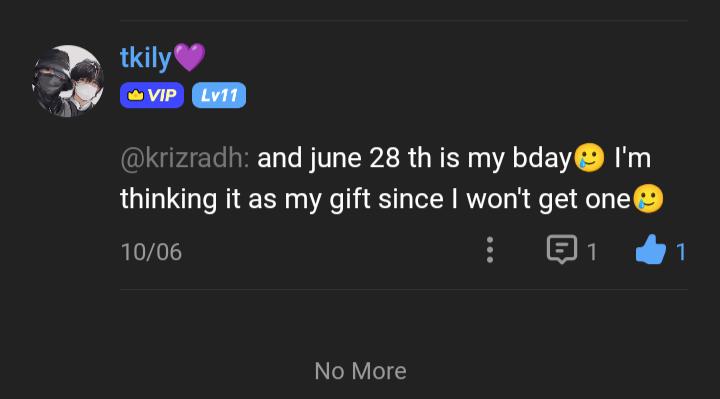Click the crown icon in VIP badge
This screenshot has height=399, width=720.
(135, 95)
